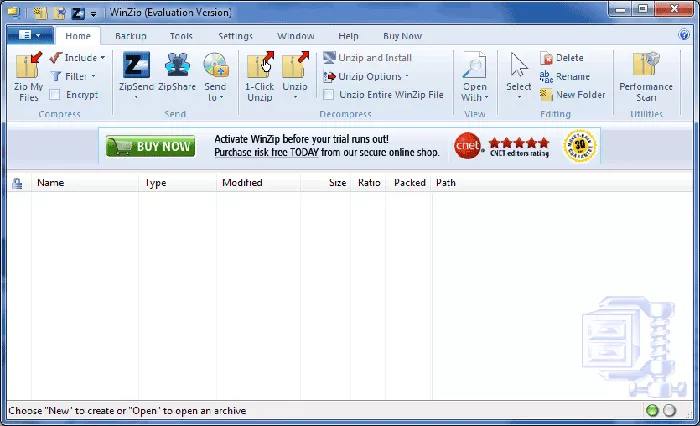The height and width of the screenshot is (426, 700).
Task: Open the customize quick access toolbar arrow
Action: [93, 14]
